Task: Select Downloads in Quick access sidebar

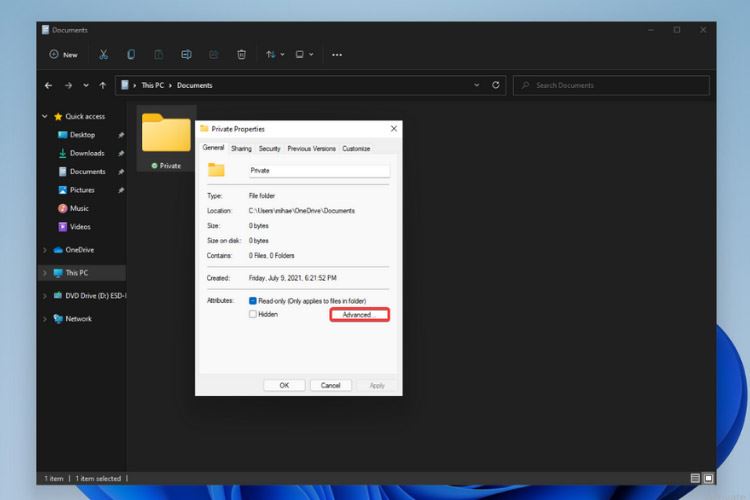Action: (86, 153)
